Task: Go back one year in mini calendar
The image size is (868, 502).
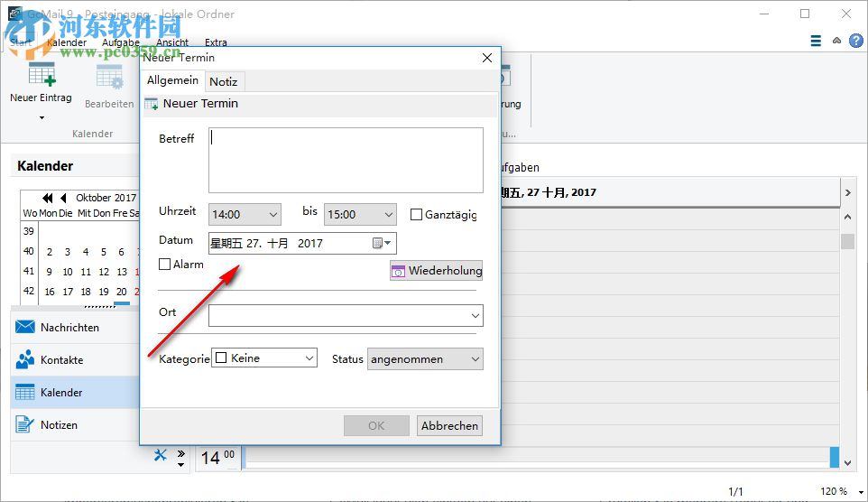Action: click(48, 198)
